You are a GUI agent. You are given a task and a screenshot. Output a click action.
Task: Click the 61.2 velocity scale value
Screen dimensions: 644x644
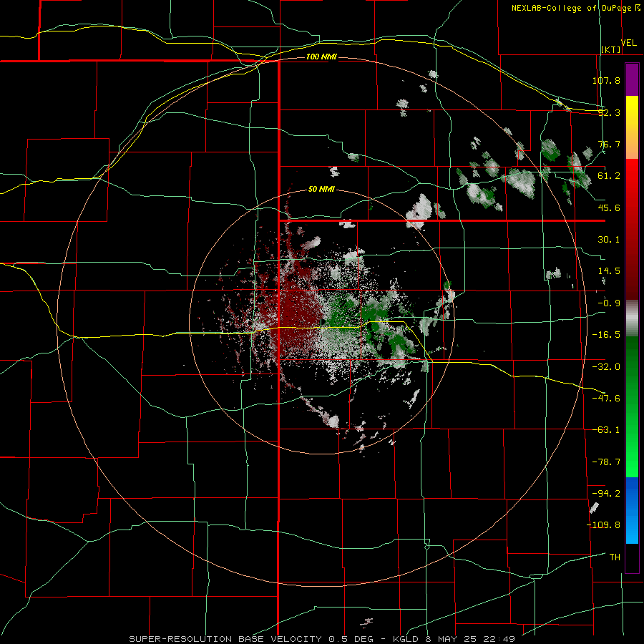tap(609, 176)
